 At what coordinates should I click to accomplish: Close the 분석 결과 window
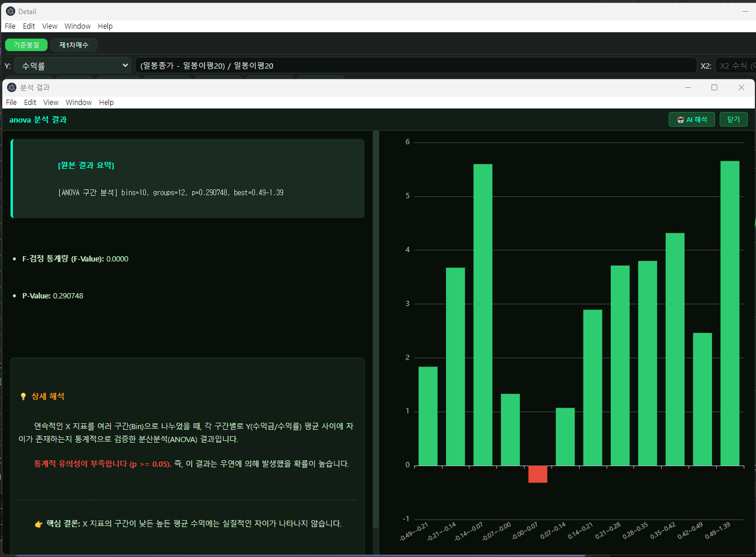point(741,87)
